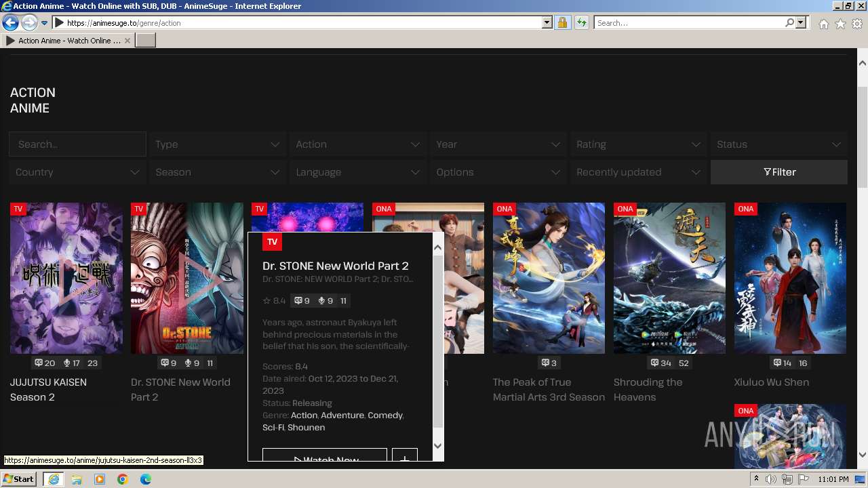Open the Favorites star icon
The width and height of the screenshot is (868, 488).
[840, 24]
